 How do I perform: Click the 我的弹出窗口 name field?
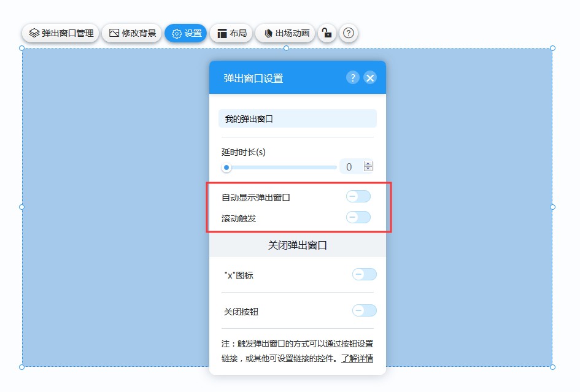tap(298, 119)
